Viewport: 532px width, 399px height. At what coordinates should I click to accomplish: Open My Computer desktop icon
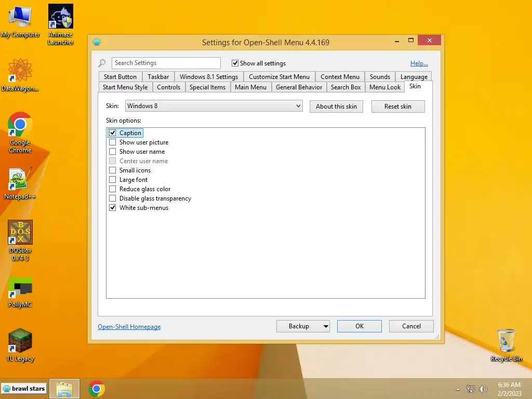[20, 21]
